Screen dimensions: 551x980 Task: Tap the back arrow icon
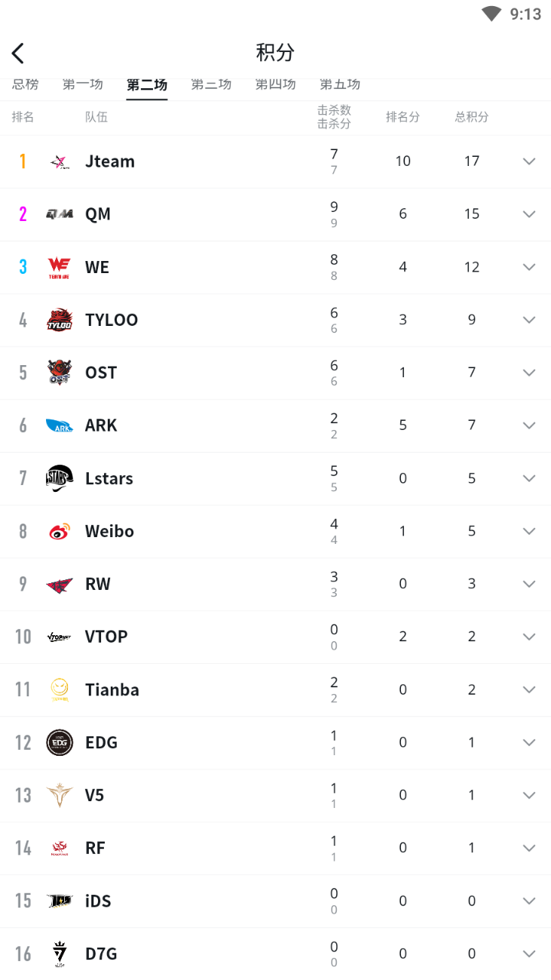pyautogui.click(x=18, y=53)
